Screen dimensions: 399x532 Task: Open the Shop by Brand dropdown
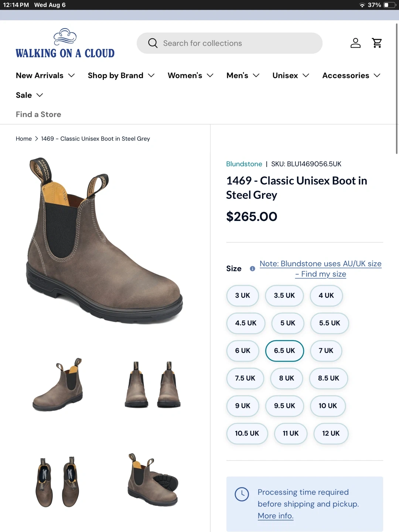click(x=121, y=75)
